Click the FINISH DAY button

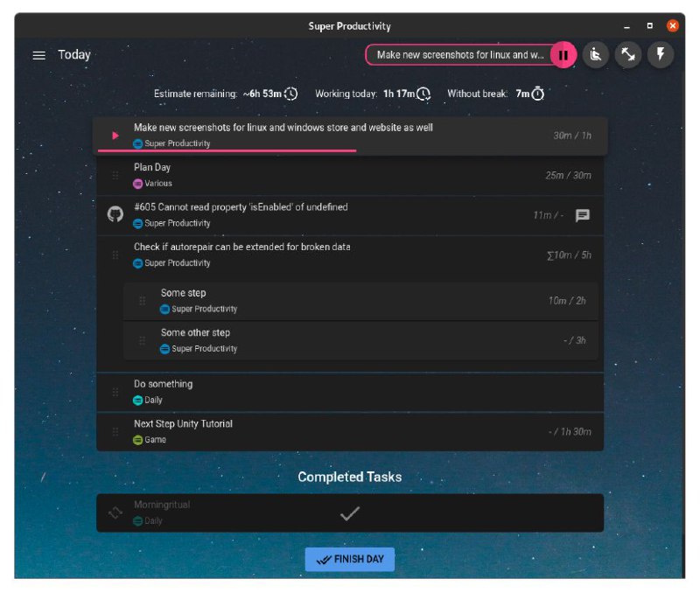[350, 560]
